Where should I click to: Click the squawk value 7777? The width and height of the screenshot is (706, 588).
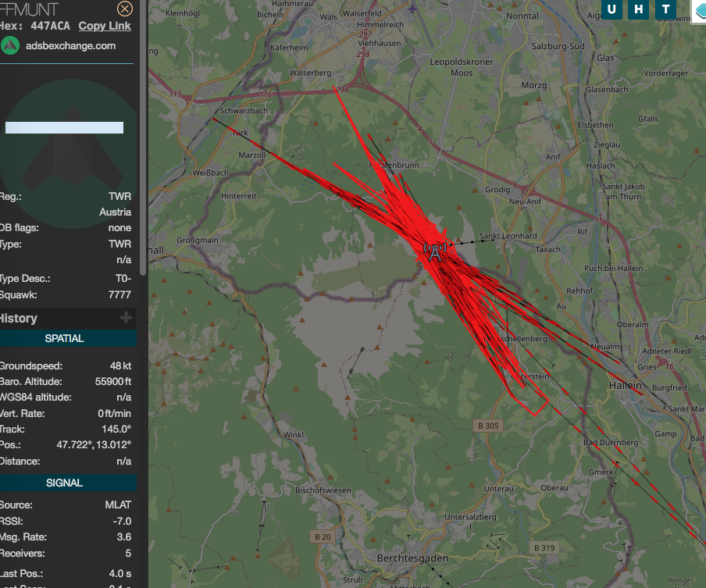pyautogui.click(x=119, y=295)
